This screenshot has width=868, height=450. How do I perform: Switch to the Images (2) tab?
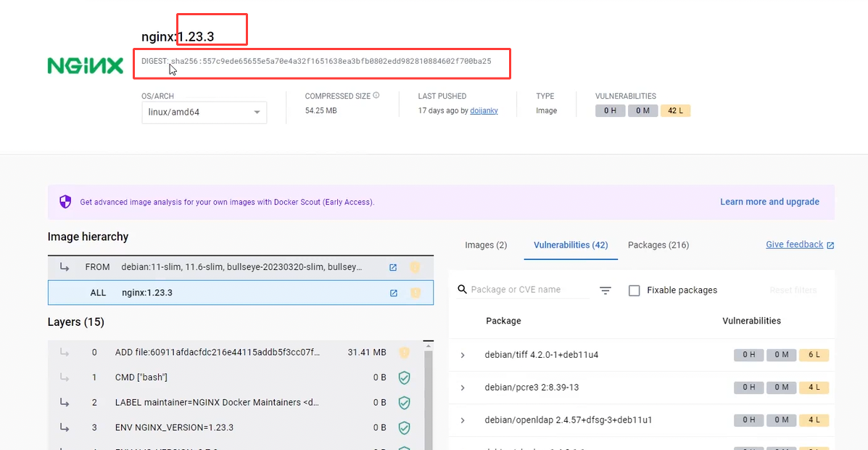click(x=485, y=245)
